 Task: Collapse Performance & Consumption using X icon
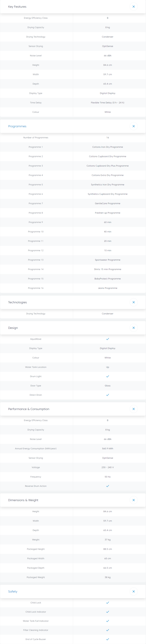click(133, 409)
